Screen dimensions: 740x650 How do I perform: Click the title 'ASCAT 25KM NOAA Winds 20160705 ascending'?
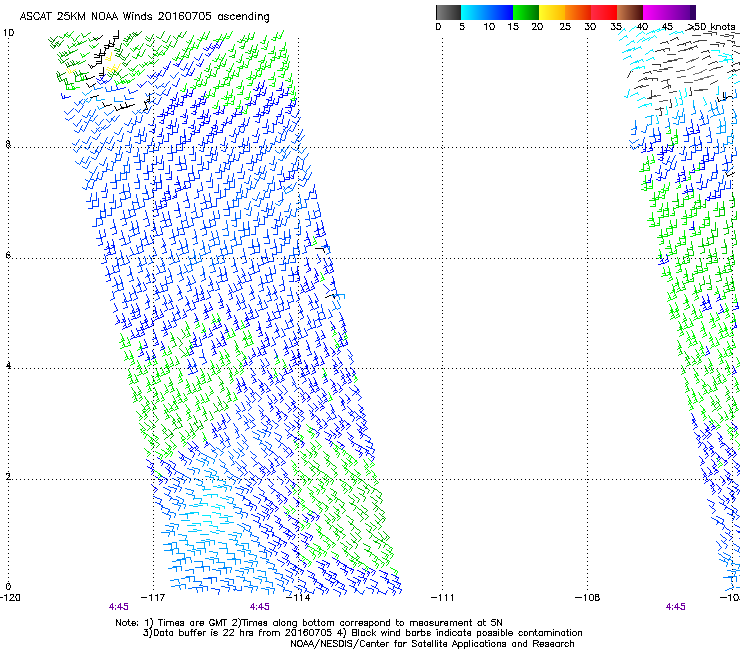click(x=144, y=17)
